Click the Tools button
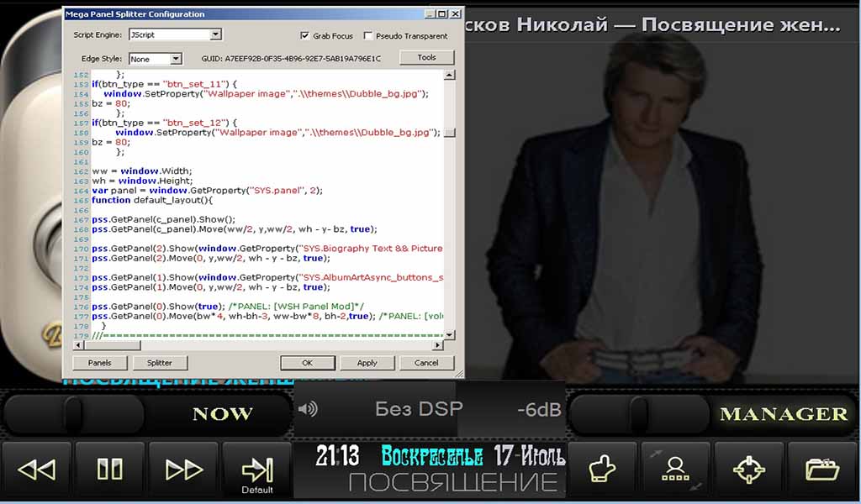The image size is (861, 504). (426, 58)
